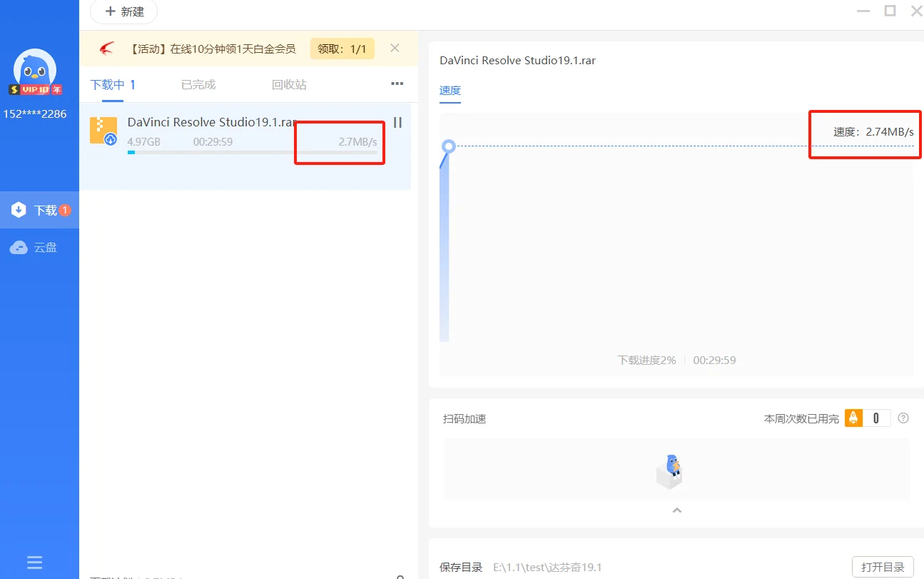The width and height of the screenshot is (924, 579).
Task: Open the hamburger menu at bottom of sidebar
Action: click(x=34, y=562)
